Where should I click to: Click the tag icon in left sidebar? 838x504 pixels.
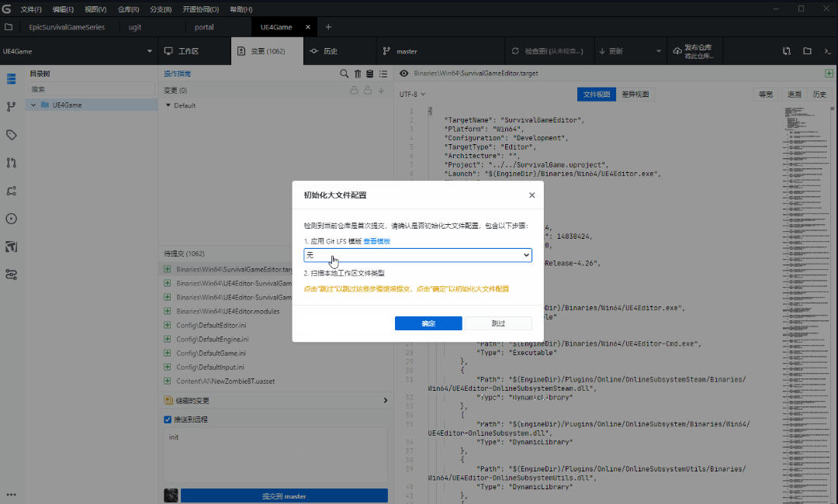[12, 135]
